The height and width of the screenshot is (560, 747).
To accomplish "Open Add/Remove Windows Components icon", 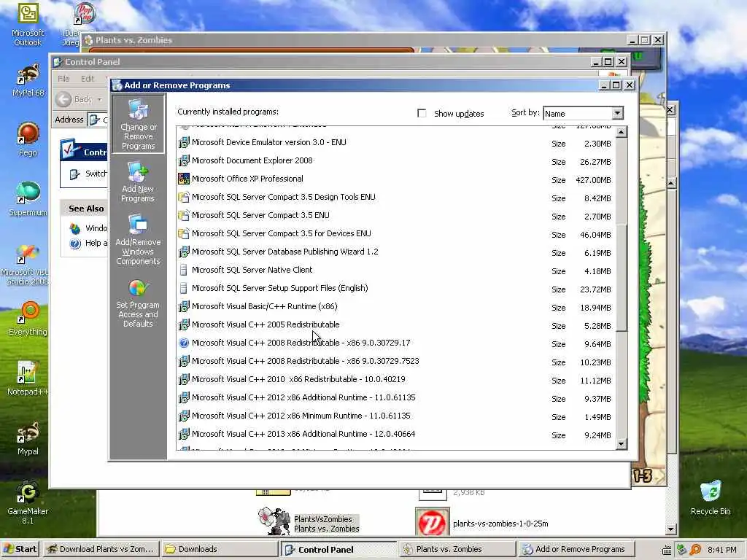I will 138,239.
